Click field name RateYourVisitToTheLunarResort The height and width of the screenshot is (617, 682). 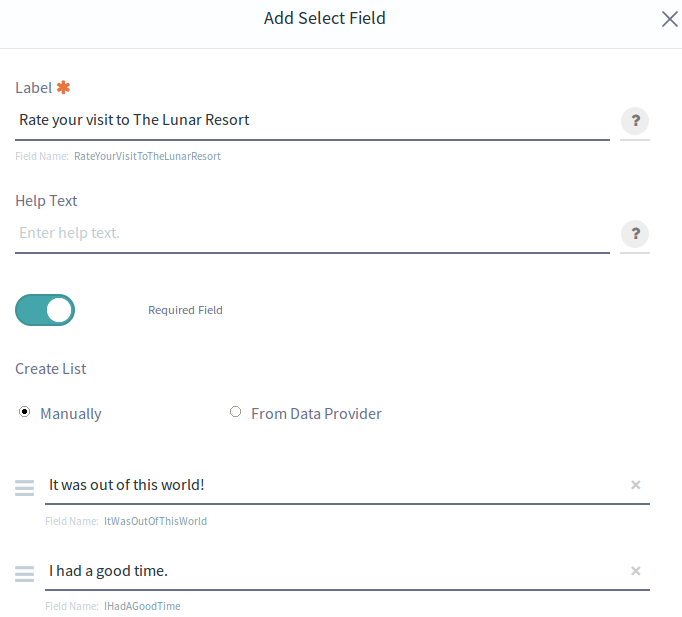click(x=147, y=156)
